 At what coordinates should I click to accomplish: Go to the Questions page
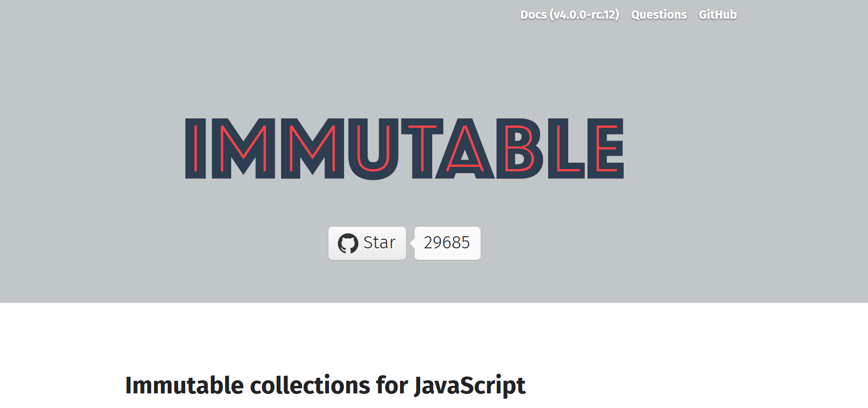coord(658,15)
